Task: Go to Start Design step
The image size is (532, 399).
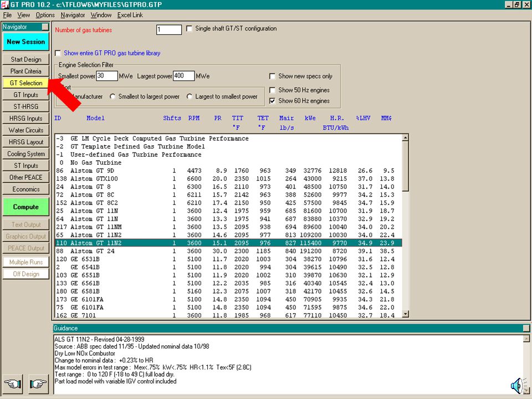Action: point(26,59)
